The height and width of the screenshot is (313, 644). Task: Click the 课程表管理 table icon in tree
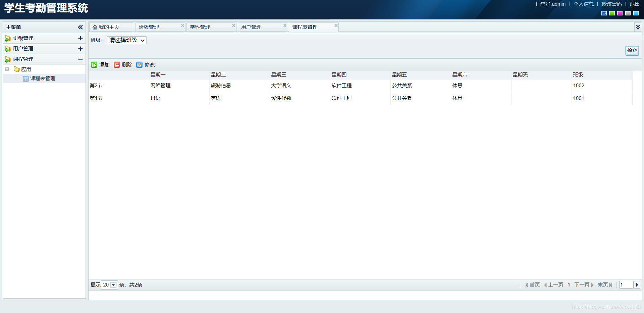point(26,79)
